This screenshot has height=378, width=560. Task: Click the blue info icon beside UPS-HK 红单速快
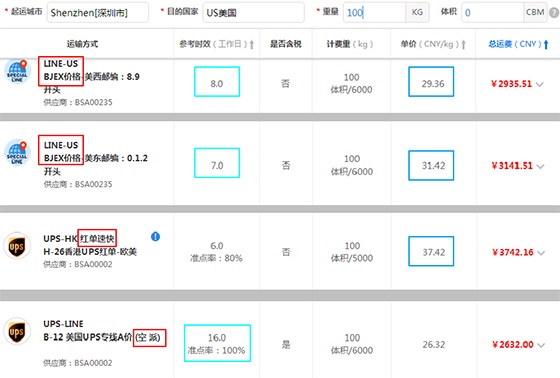coord(155,237)
